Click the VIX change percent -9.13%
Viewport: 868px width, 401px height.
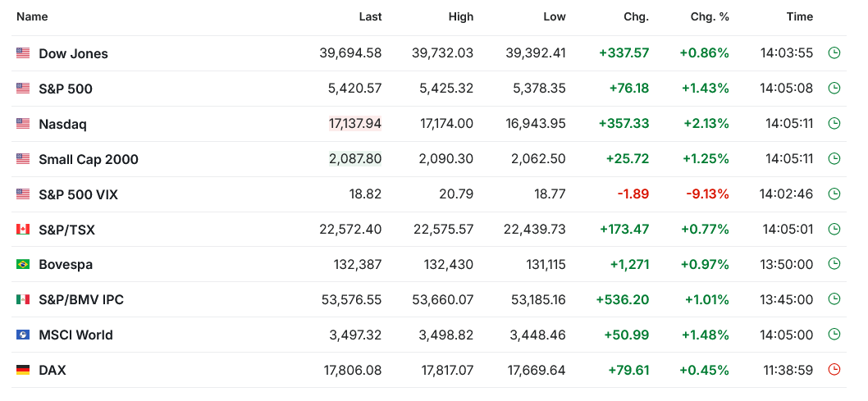[x=707, y=194]
